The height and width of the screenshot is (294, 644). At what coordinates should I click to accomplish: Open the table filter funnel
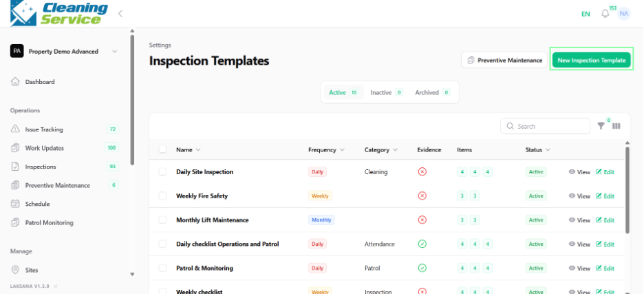tap(601, 126)
